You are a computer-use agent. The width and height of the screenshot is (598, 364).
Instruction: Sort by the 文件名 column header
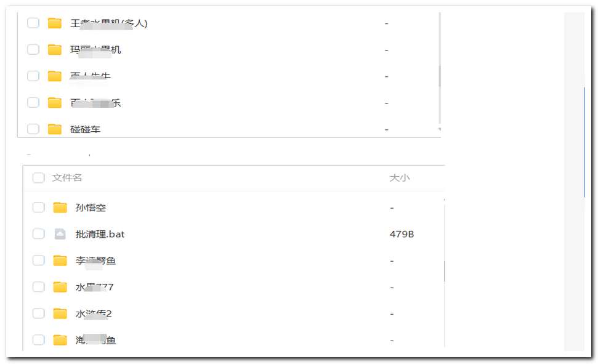pyautogui.click(x=67, y=178)
